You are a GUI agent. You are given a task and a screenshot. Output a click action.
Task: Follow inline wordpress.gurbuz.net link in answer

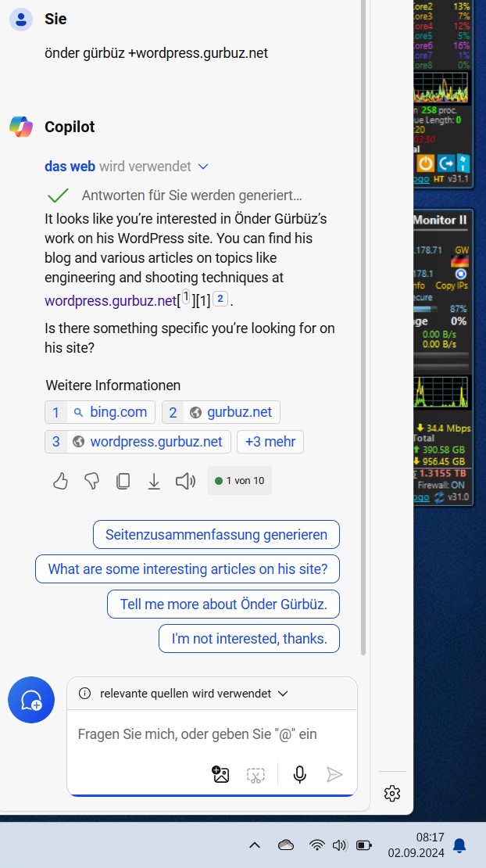[x=111, y=301]
